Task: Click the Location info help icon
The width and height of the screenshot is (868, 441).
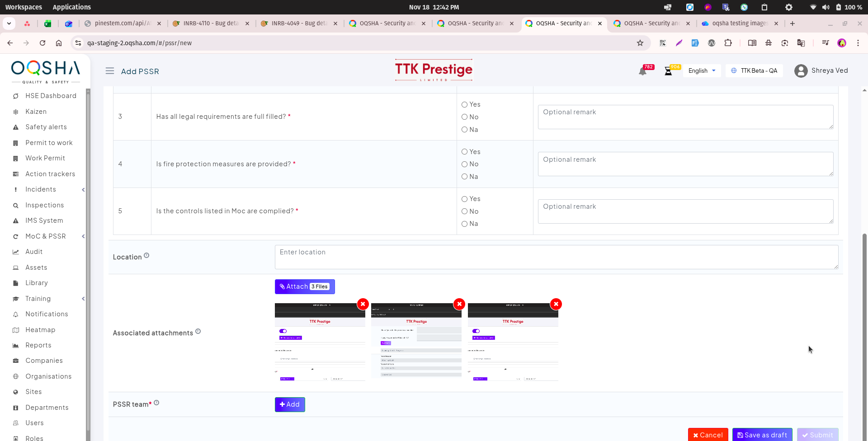Action: pyautogui.click(x=146, y=256)
